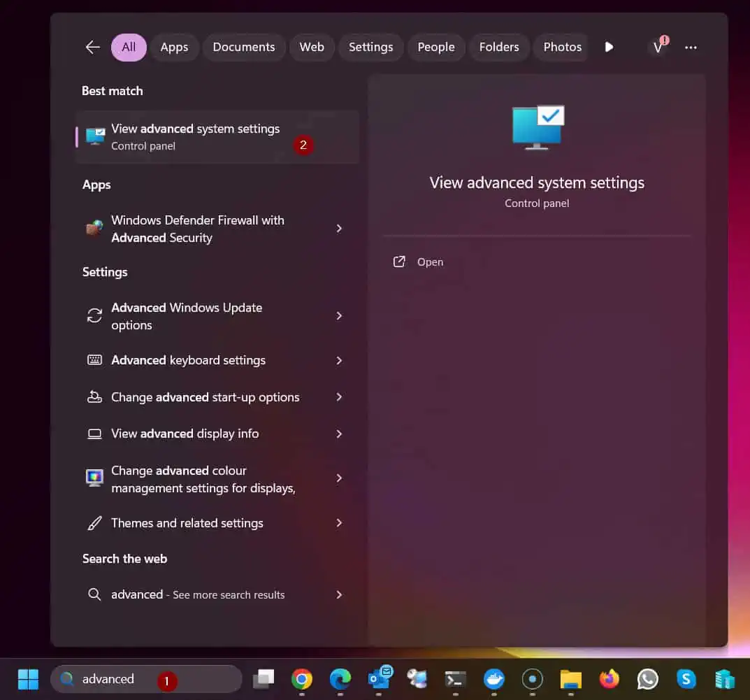Open Skype from the taskbar

(686, 679)
